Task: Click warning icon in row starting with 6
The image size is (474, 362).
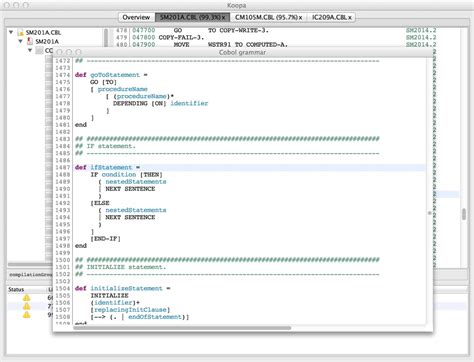Action: 26,298
